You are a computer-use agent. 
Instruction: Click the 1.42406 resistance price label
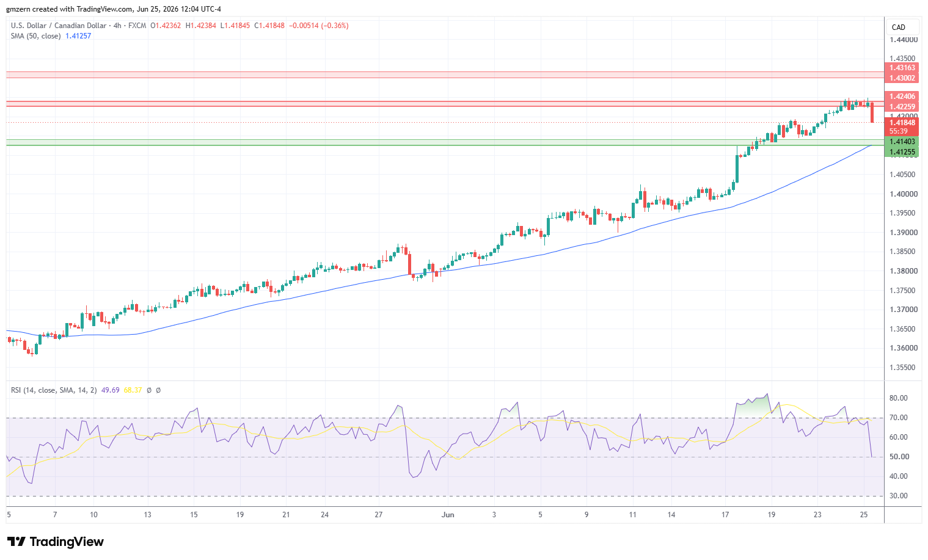[902, 96]
